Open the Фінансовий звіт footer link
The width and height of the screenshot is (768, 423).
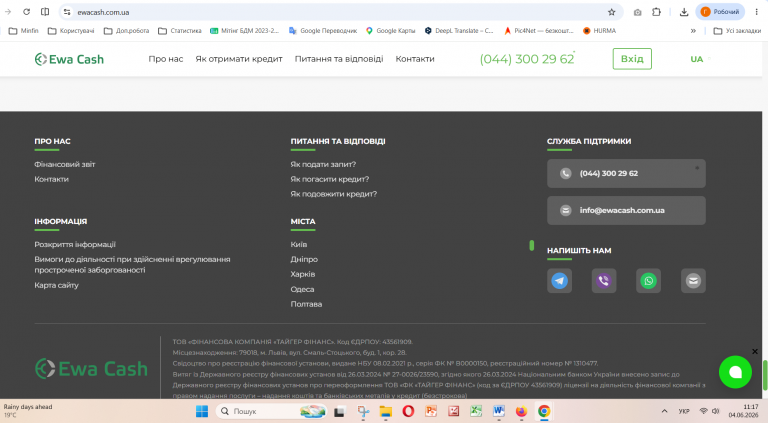click(65, 164)
